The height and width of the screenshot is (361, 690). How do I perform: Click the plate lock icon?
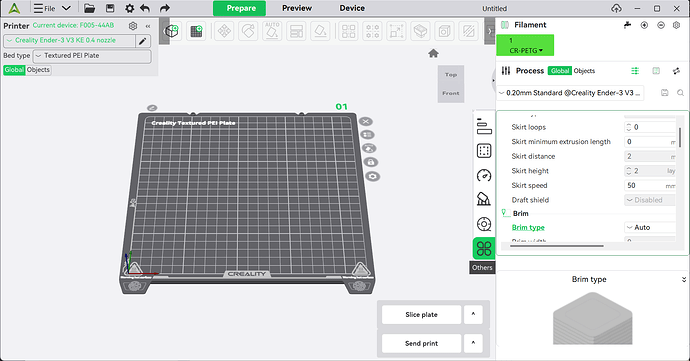pos(371,162)
